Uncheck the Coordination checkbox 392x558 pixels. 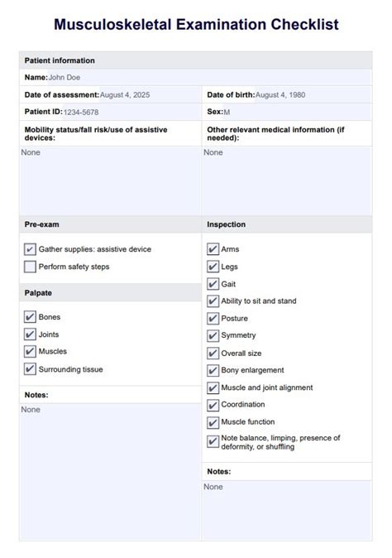coord(213,405)
